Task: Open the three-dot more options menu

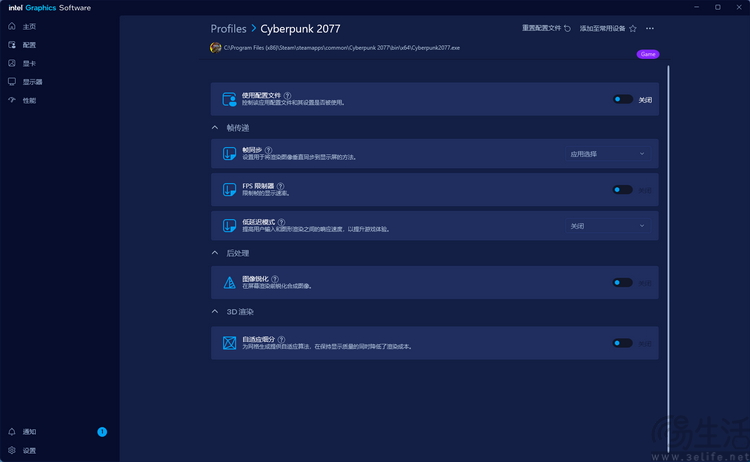Action: pyautogui.click(x=650, y=28)
